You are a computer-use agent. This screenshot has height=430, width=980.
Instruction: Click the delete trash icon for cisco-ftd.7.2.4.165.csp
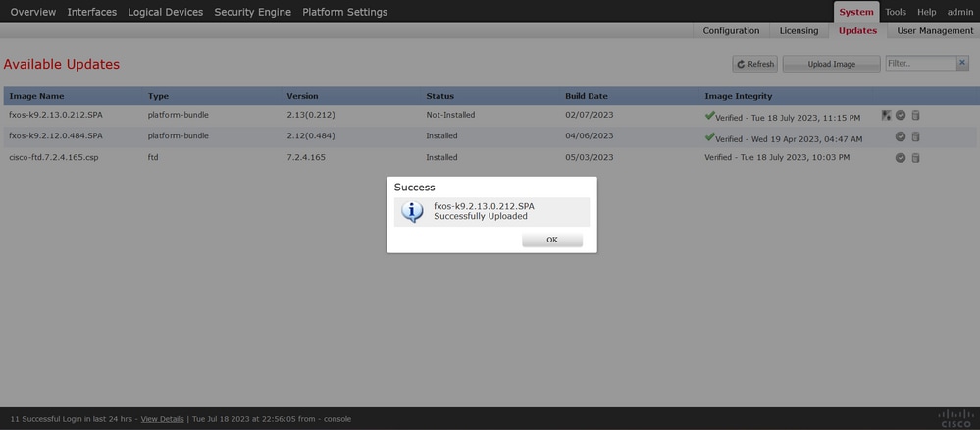(915, 158)
